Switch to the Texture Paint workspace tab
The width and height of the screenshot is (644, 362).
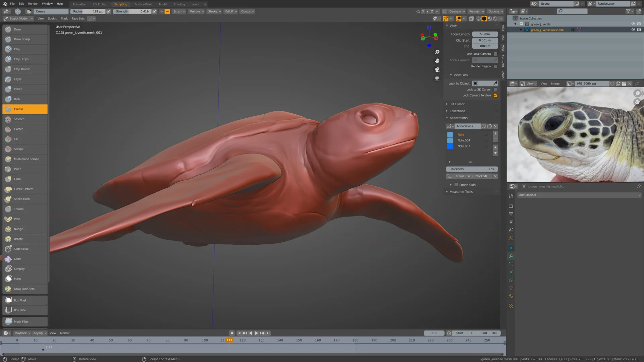(x=143, y=4)
